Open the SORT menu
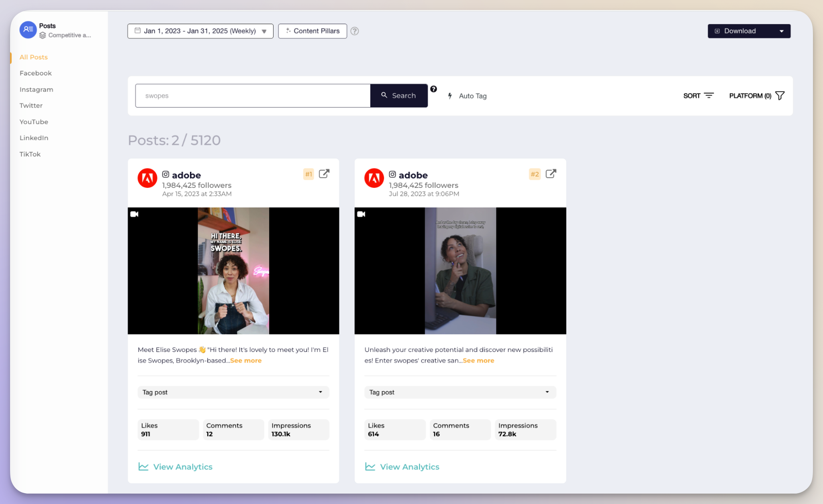Viewport: 823px width, 504px height. click(x=698, y=96)
